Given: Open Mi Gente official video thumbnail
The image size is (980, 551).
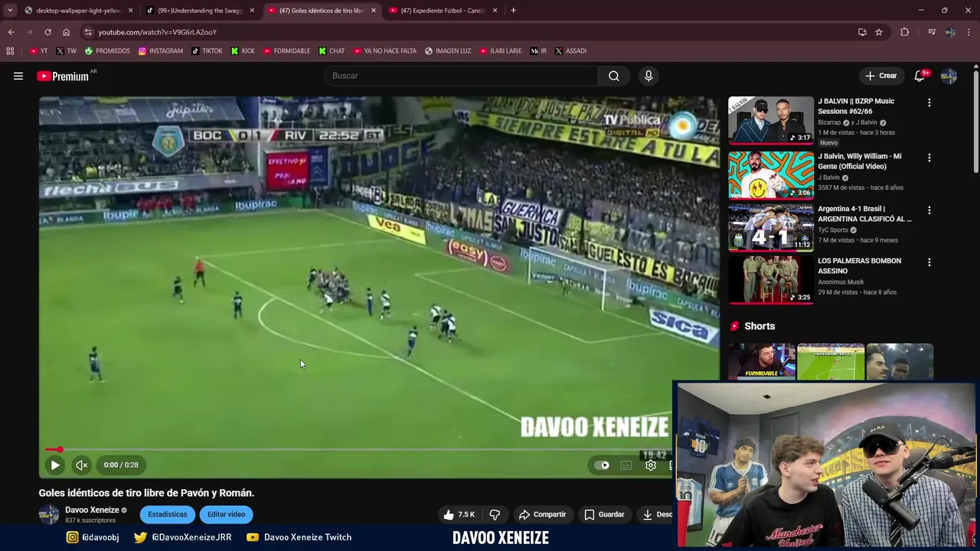Looking at the screenshot, I should pyautogui.click(x=771, y=174).
